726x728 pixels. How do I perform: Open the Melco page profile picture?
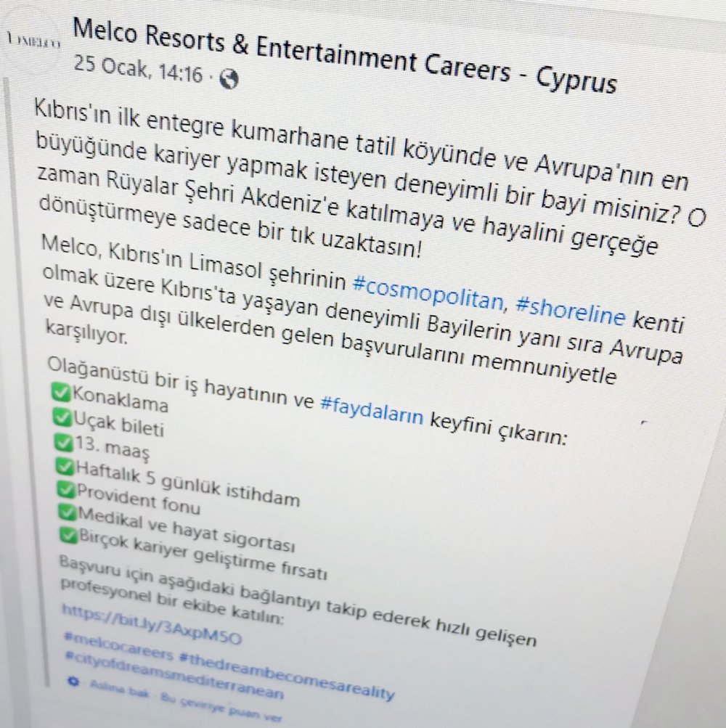click(x=30, y=41)
